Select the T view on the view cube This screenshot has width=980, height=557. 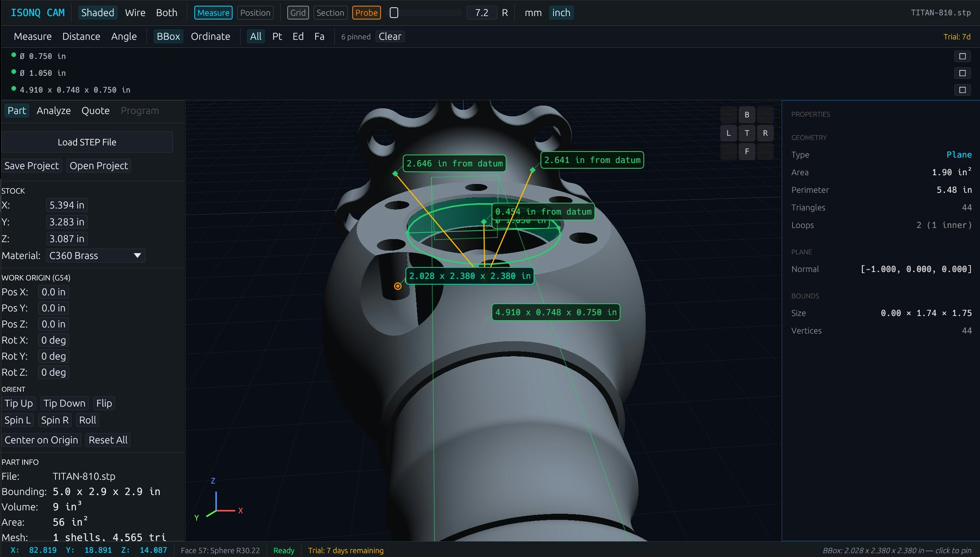click(747, 133)
